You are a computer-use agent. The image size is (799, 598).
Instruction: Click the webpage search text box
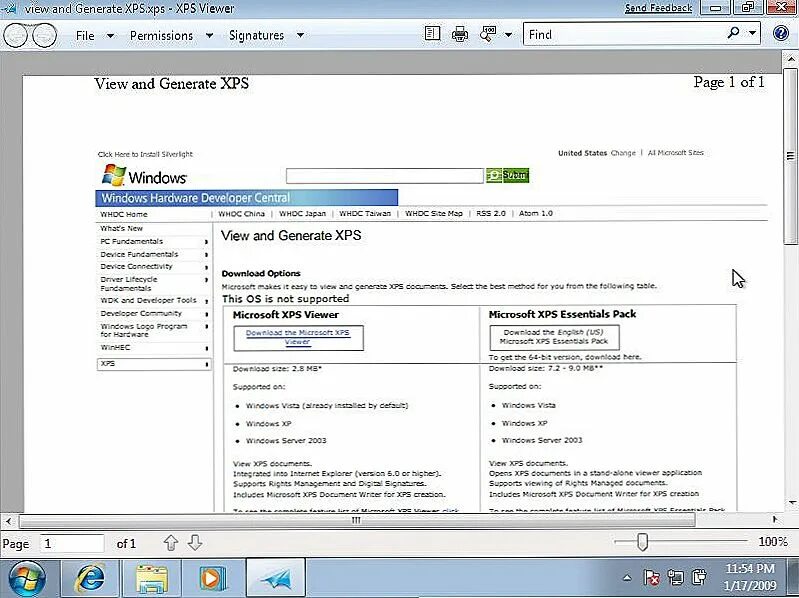tap(385, 176)
